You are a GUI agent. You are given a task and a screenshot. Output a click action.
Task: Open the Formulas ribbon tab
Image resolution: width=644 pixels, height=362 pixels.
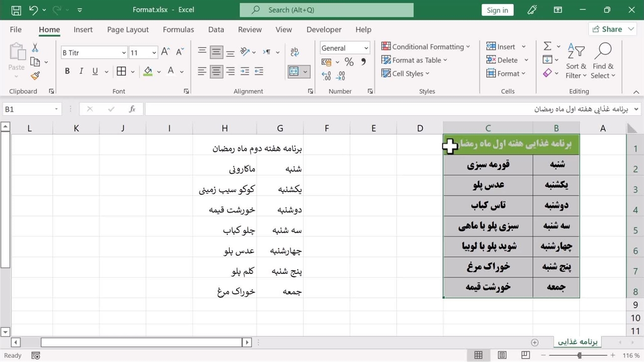pyautogui.click(x=178, y=30)
